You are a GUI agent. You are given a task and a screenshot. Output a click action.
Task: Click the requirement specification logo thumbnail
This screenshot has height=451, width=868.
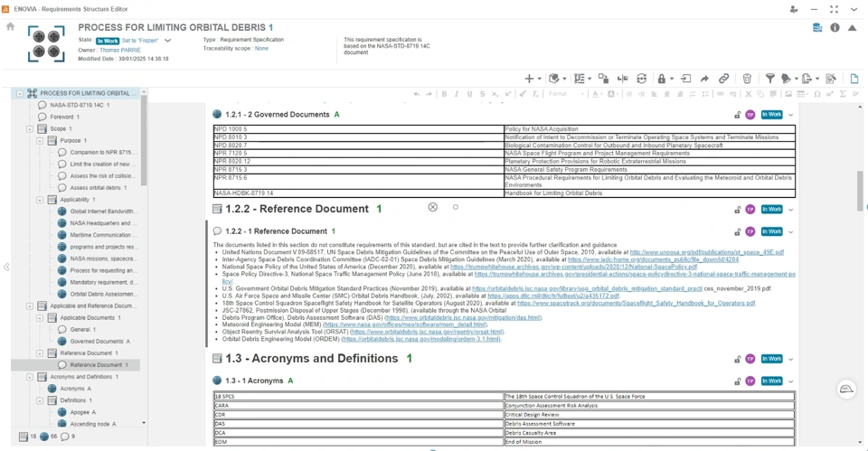pos(46,43)
